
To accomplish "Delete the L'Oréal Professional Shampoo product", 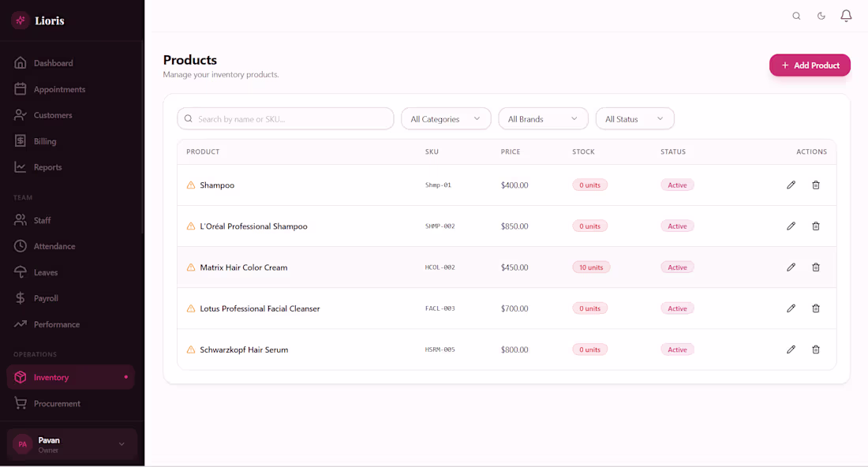I will (815, 226).
